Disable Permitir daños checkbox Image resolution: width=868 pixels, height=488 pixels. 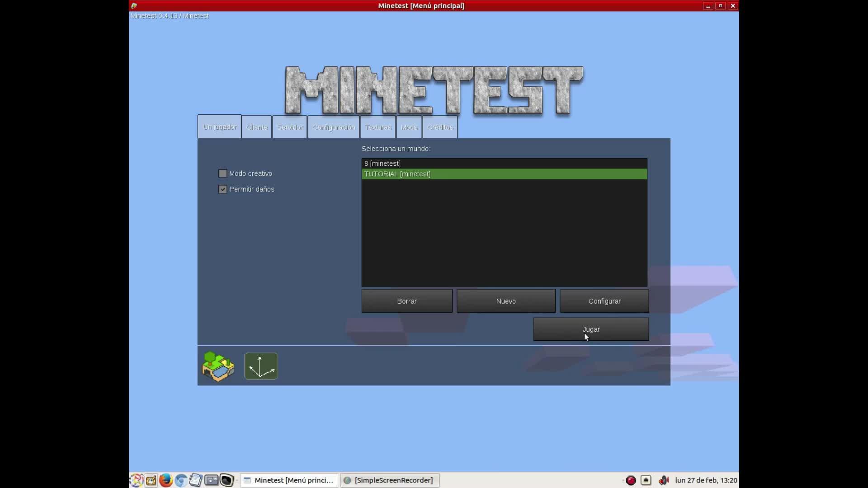coord(222,189)
